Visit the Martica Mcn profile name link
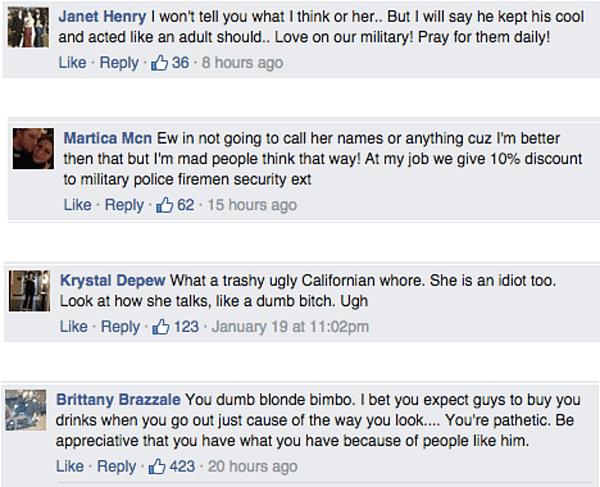Image resolution: width=600 pixels, height=487 pixels. click(x=109, y=138)
